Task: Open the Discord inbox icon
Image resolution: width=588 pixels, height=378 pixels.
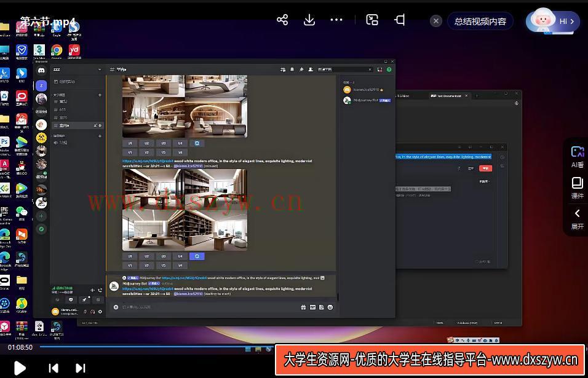Action: [379, 69]
